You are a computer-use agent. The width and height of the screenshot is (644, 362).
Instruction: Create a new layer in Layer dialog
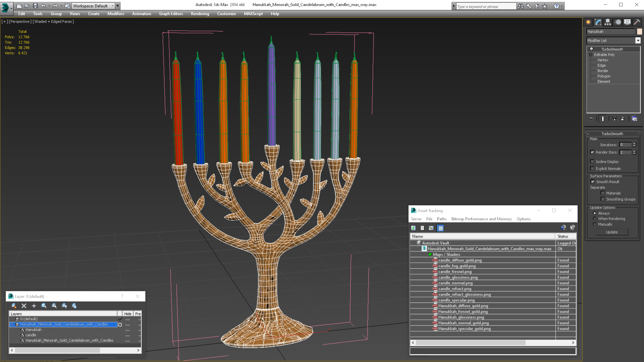pyautogui.click(x=14, y=305)
